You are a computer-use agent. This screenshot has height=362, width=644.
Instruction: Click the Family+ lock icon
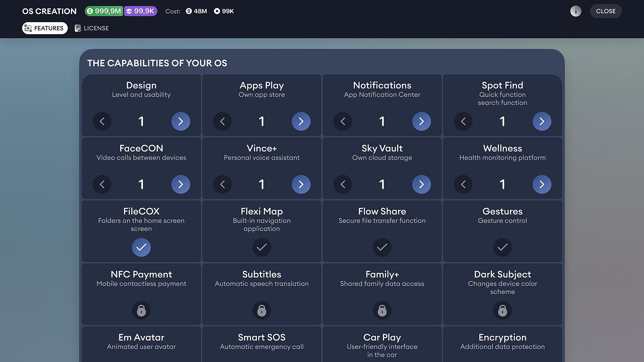pyautogui.click(x=382, y=310)
